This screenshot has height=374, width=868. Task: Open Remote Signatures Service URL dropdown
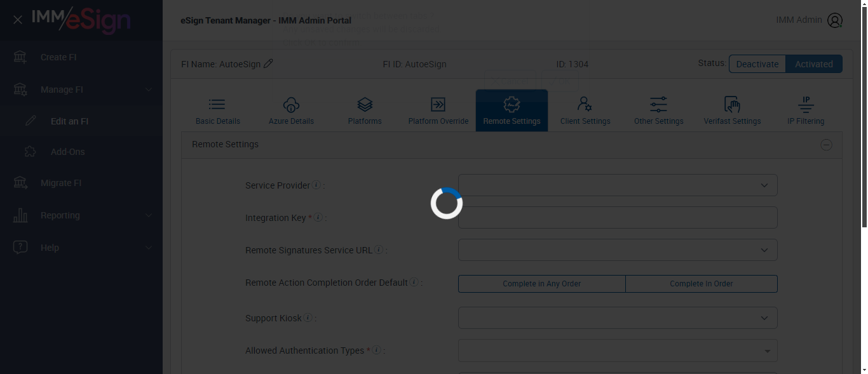coord(618,250)
